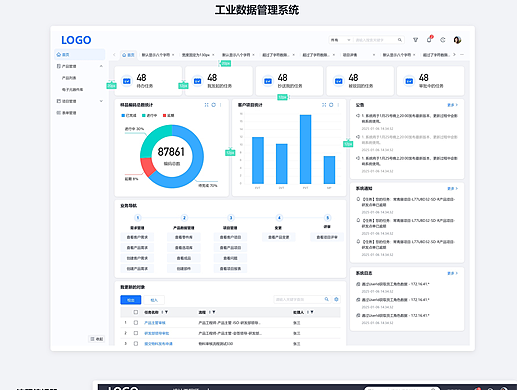520x390 pixels.
Task: Click the blue 新建 button above the table
Action: pyautogui.click(x=131, y=300)
